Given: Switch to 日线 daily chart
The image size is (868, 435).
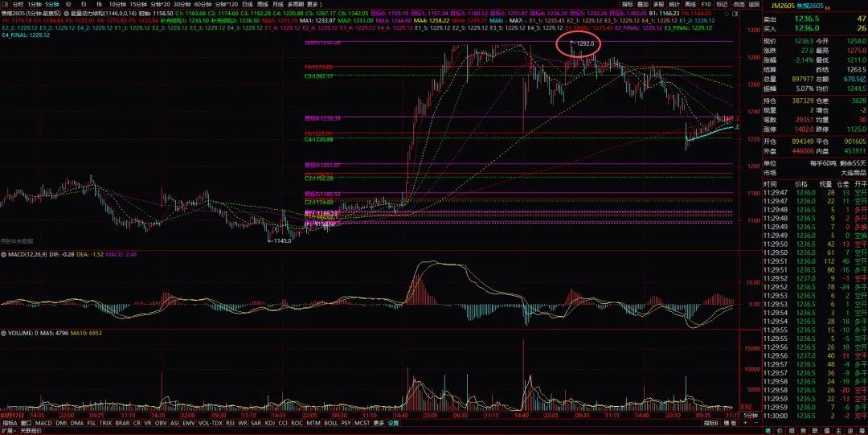Looking at the screenshot, I should click(x=248, y=5).
